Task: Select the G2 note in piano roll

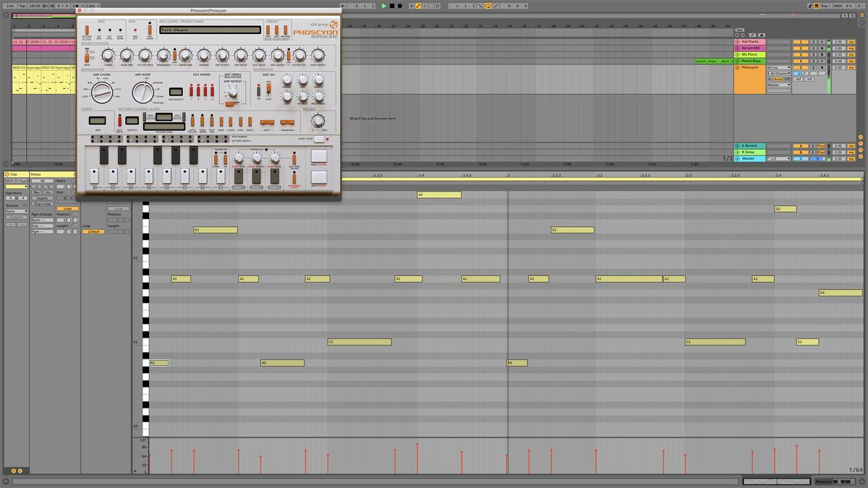Action: [786, 209]
